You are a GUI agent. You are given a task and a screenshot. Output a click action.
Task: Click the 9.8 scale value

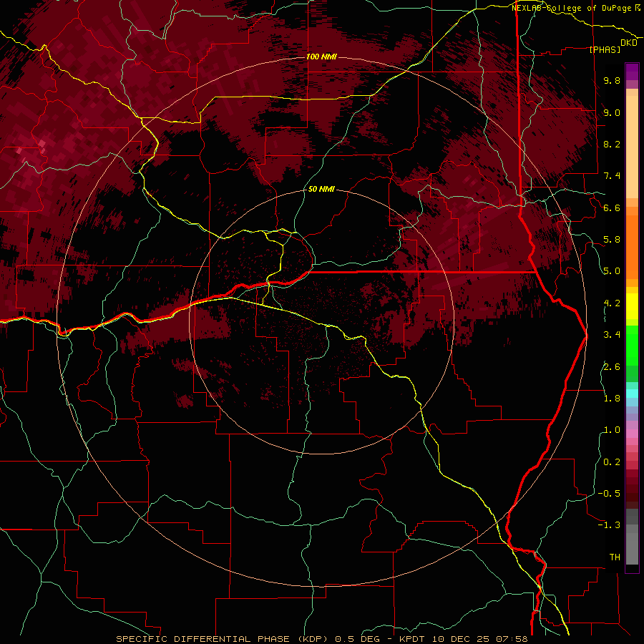tap(612, 80)
